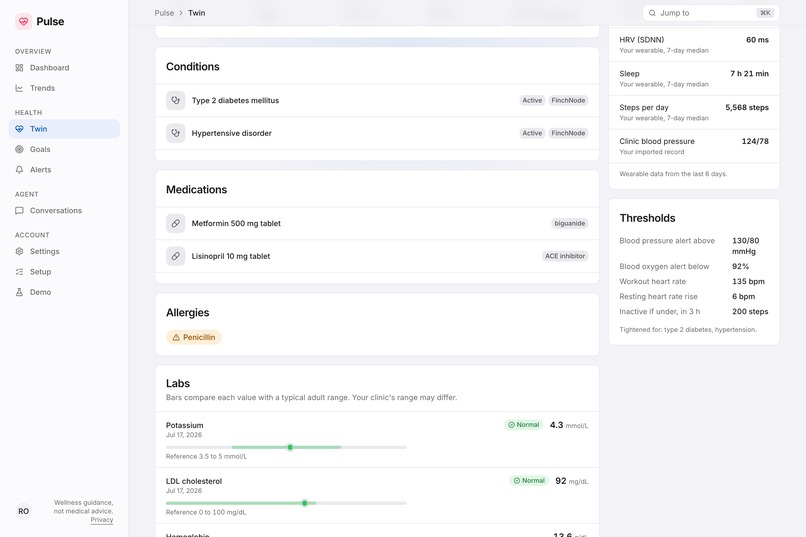Image resolution: width=806 pixels, height=537 pixels.
Task: Click the Trends chart icon
Action: click(x=20, y=88)
